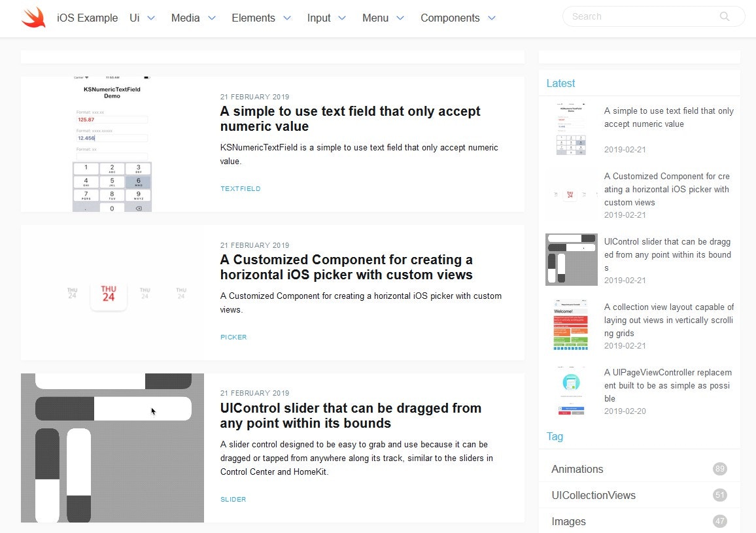
Task: Open the horizontal iOS picker article title
Action: [346, 267]
